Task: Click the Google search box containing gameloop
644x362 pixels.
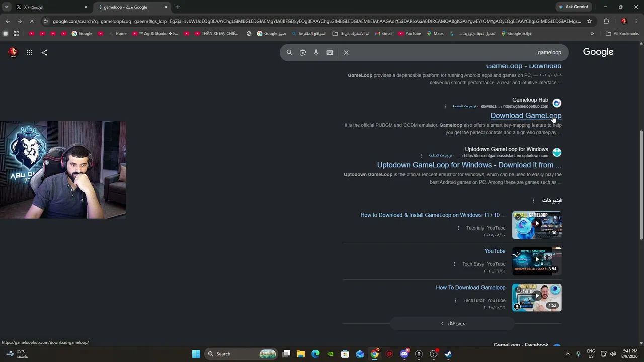Action: click(424, 52)
